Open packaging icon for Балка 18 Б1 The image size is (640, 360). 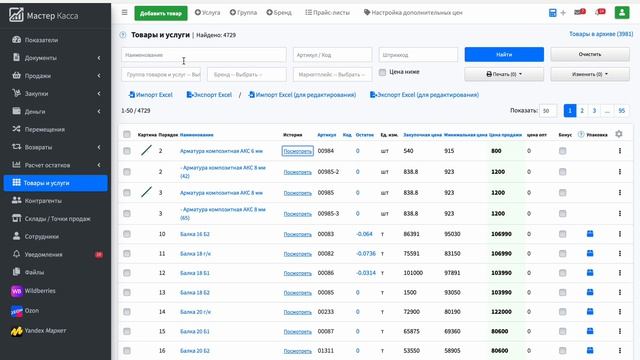tap(590, 273)
